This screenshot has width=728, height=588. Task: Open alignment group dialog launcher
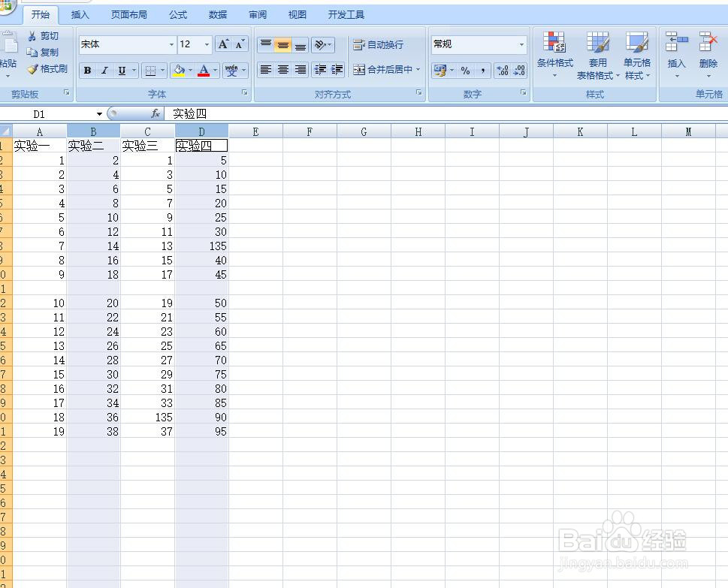tap(418, 93)
